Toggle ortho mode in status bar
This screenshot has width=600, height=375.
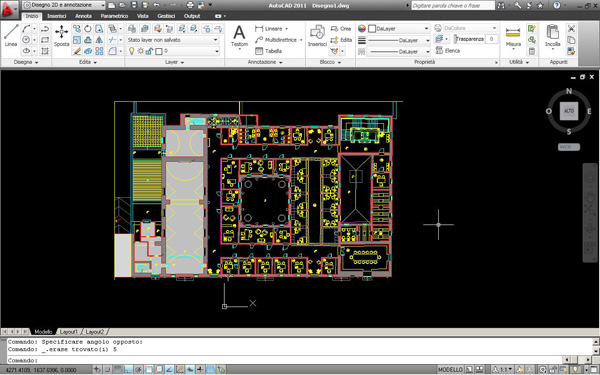(x=128, y=370)
